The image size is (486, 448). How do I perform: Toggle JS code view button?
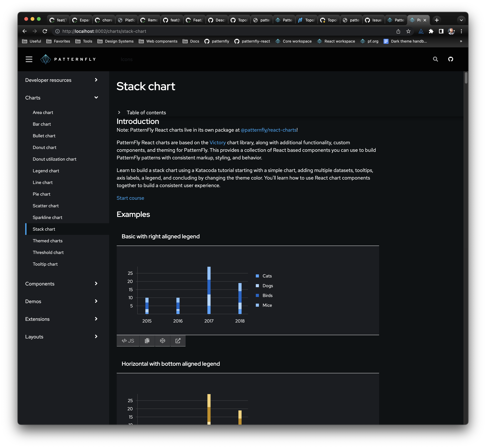click(x=128, y=341)
